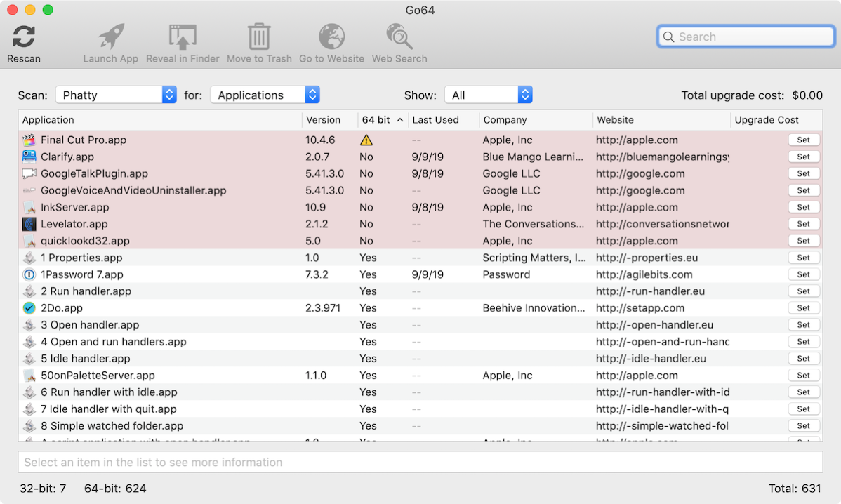
Task: Open the Scan volume dropdown showing Phatty
Action: point(116,95)
